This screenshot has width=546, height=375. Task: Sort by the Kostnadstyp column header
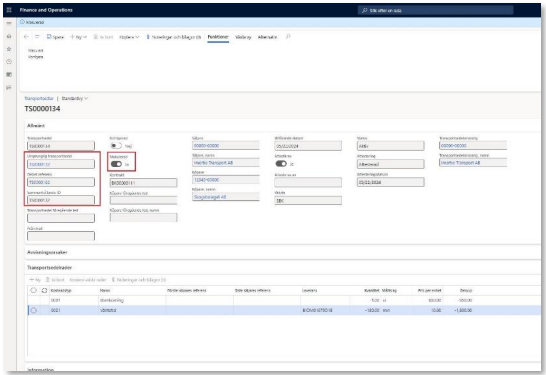click(x=61, y=290)
